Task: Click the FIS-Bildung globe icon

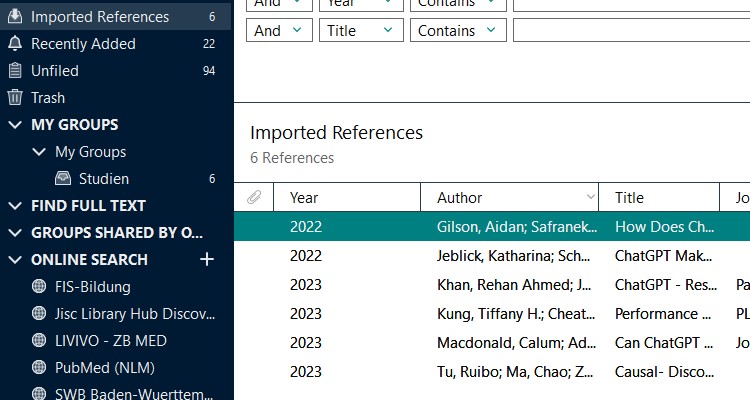Action: pos(39,287)
